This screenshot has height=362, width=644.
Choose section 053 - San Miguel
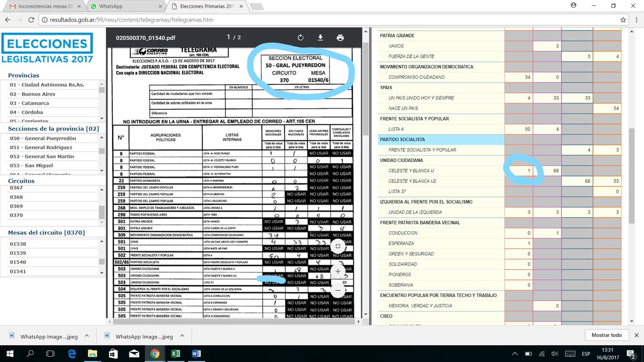(49, 166)
